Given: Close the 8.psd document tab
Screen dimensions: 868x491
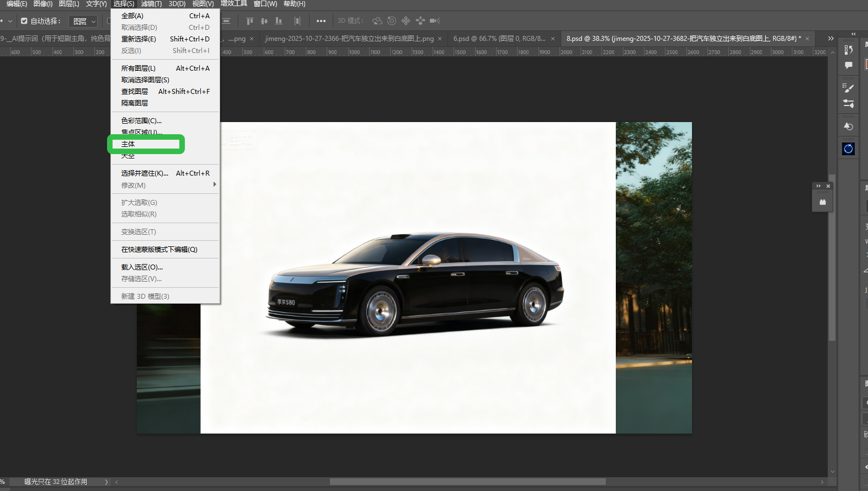Looking at the screenshot, I should 807,39.
